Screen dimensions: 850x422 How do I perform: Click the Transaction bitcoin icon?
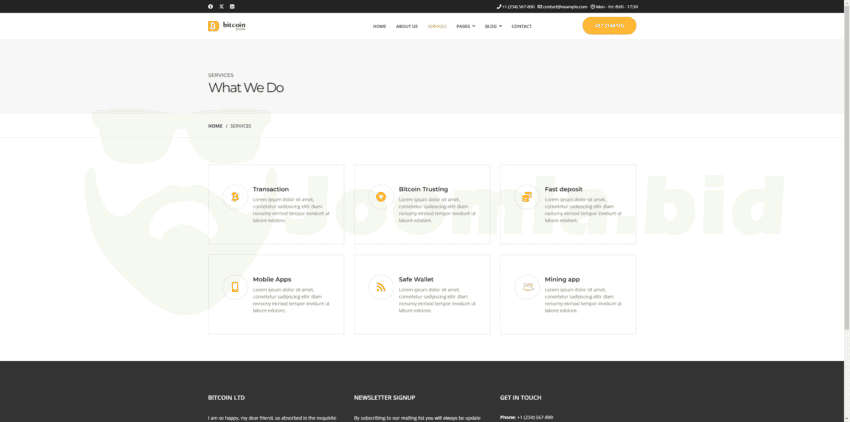[235, 197]
